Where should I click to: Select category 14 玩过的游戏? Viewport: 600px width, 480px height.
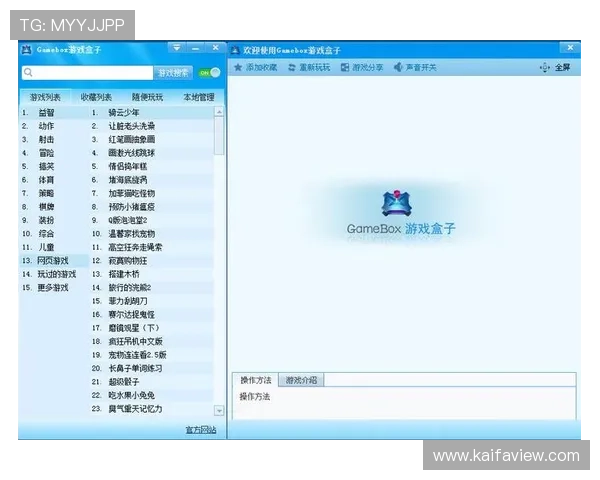pyautogui.click(x=54, y=274)
